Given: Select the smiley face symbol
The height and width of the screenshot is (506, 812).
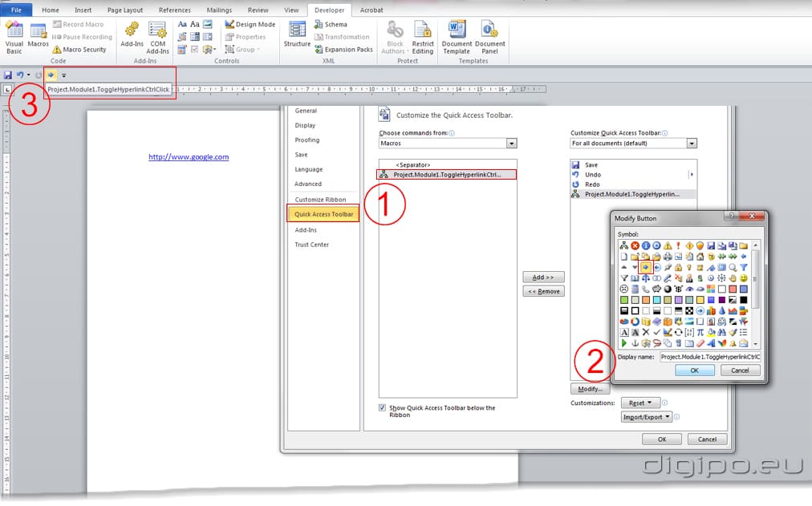Looking at the screenshot, I should tap(744, 278).
